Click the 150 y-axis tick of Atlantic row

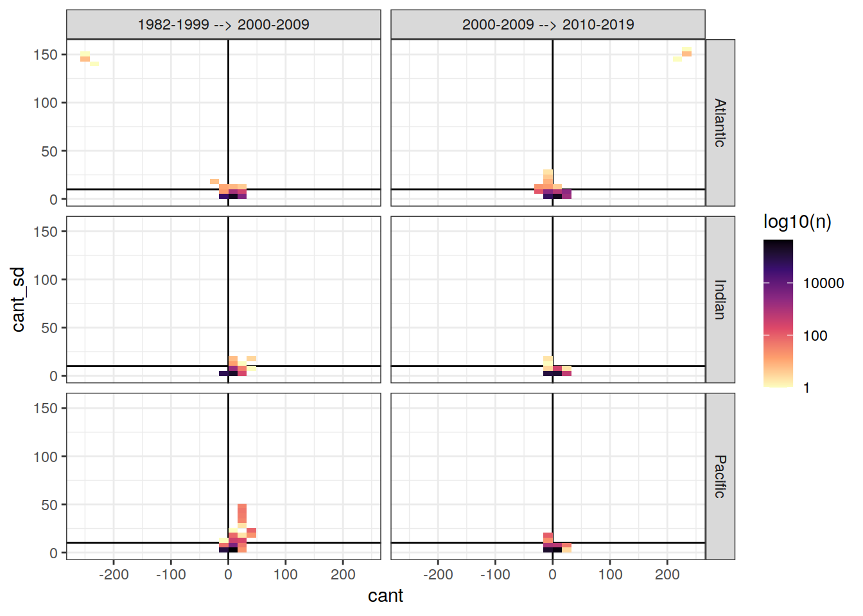(x=46, y=55)
